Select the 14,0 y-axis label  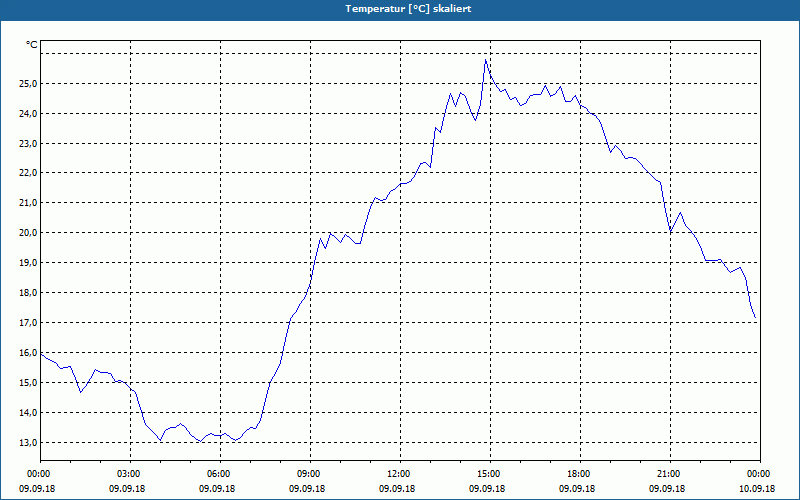click(x=28, y=412)
